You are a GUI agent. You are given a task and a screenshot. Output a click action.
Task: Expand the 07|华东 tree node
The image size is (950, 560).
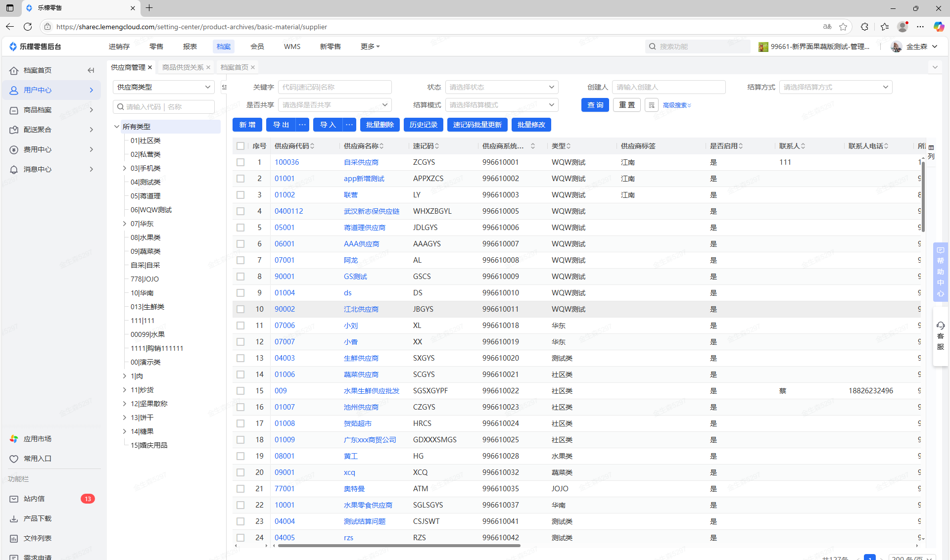(x=125, y=224)
